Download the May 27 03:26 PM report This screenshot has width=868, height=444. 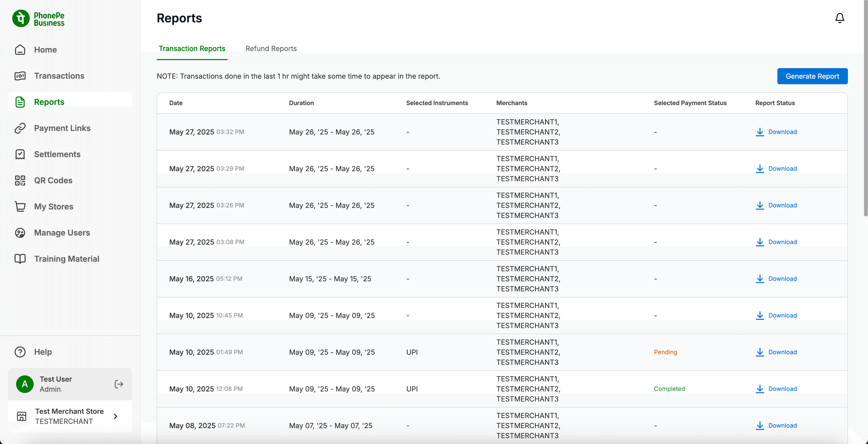[776, 205]
